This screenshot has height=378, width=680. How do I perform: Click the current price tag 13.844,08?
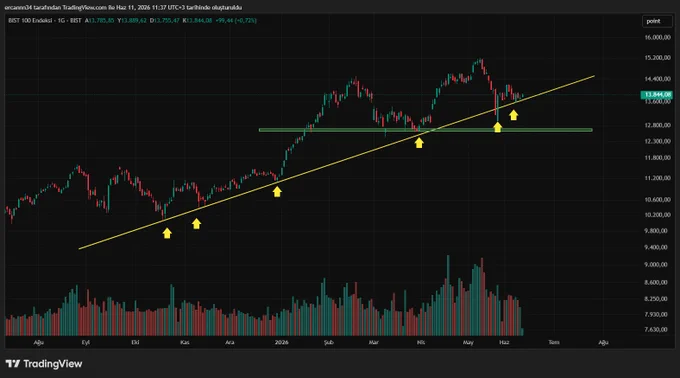[657, 94]
